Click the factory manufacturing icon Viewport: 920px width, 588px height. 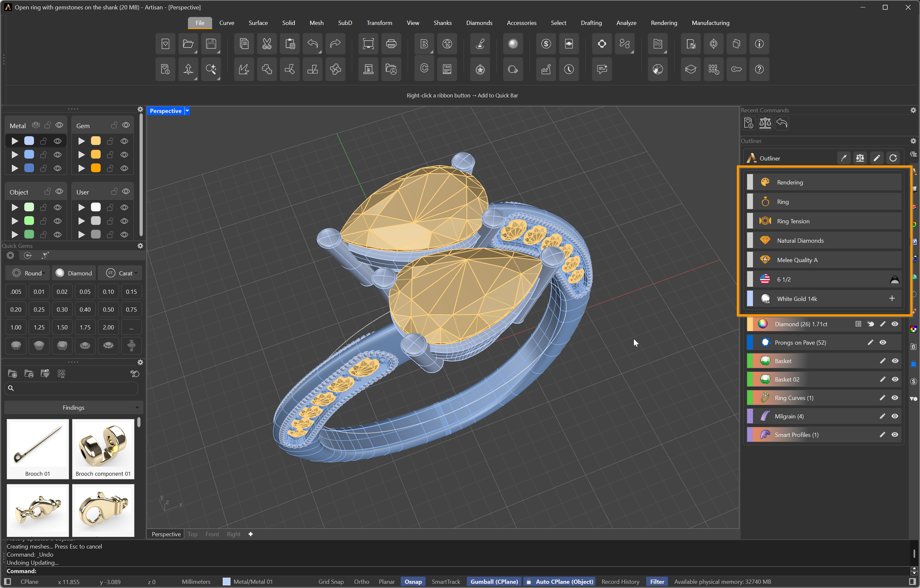[546, 70]
